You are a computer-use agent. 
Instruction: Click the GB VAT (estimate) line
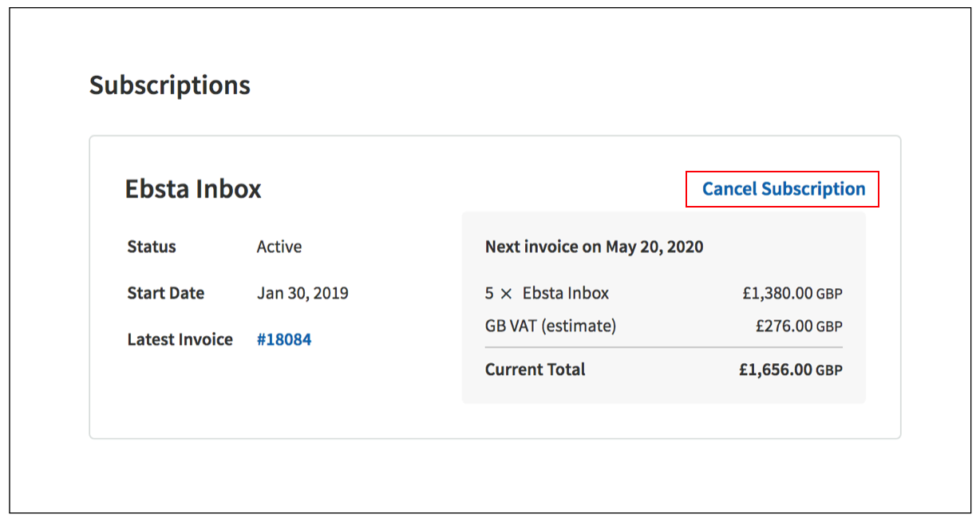pos(550,326)
